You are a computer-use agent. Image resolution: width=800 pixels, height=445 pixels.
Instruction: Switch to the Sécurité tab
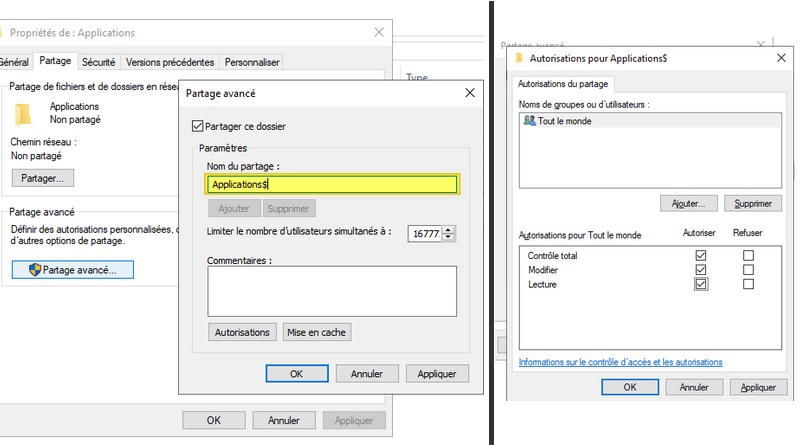coord(98,62)
